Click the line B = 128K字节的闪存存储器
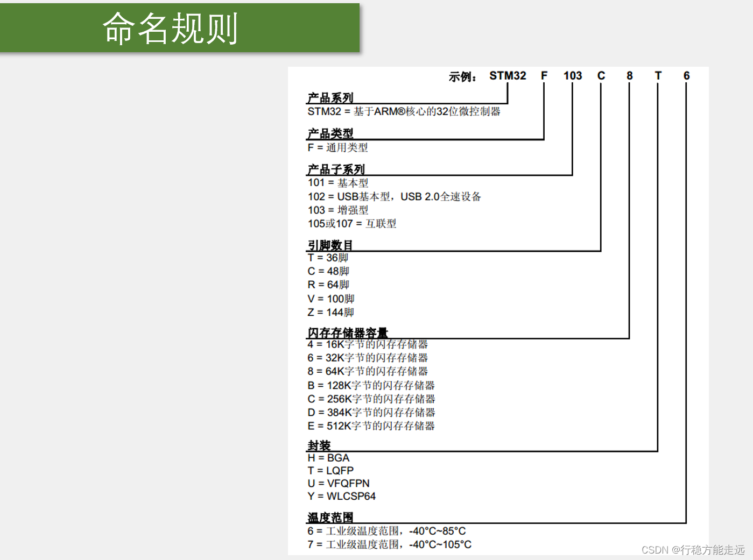The height and width of the screenshot is (560, 753). pos(371,385)
